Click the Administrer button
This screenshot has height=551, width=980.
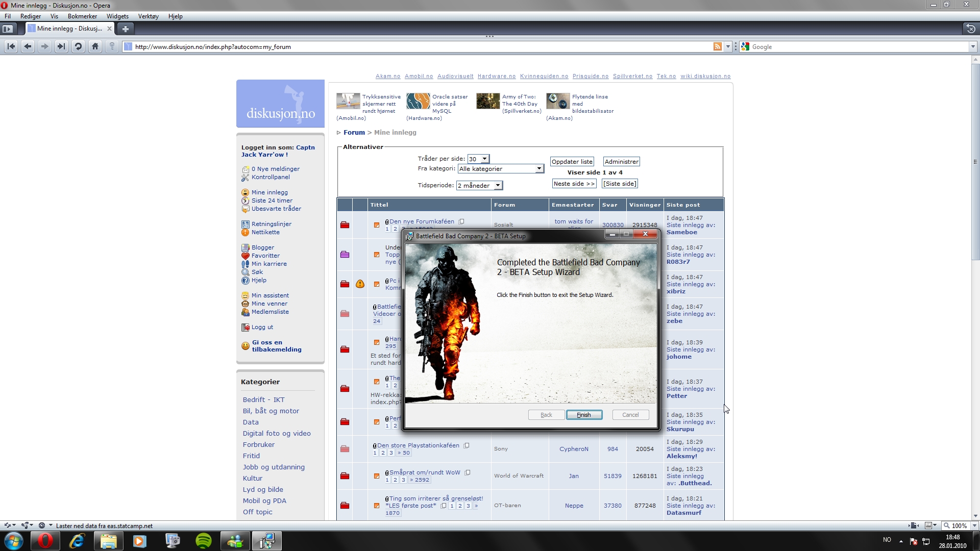click(621, 162)
